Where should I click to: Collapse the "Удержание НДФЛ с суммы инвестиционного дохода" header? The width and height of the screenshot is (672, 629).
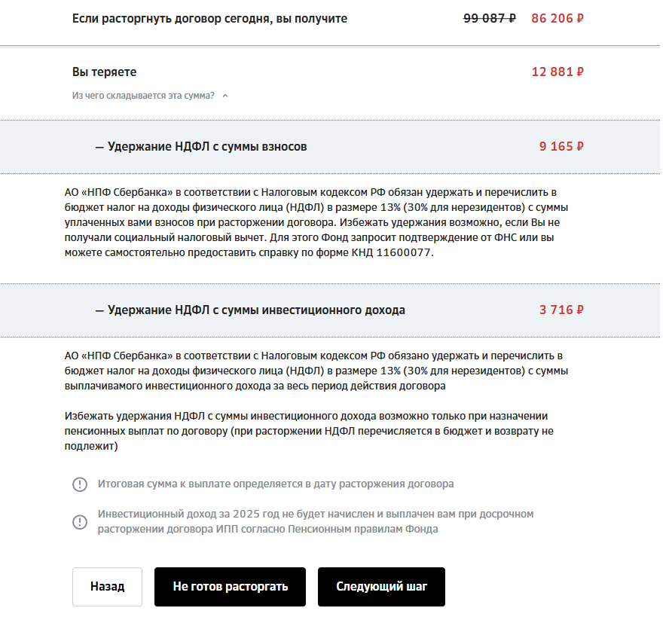pyautogui.click(x=330, y=310)
